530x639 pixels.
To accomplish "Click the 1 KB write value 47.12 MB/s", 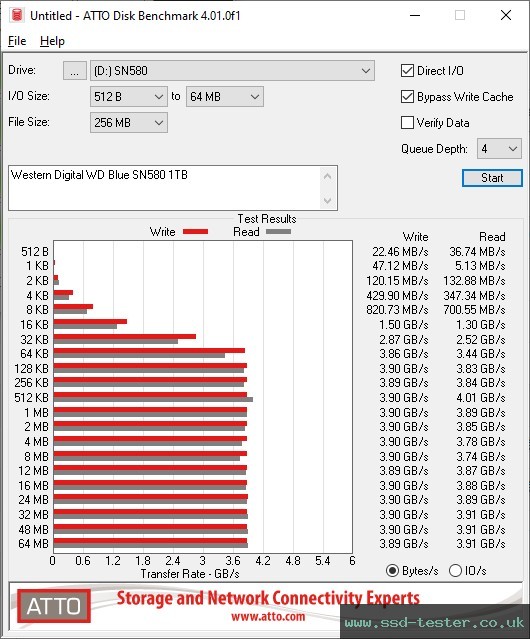I will tap(400, 266).
